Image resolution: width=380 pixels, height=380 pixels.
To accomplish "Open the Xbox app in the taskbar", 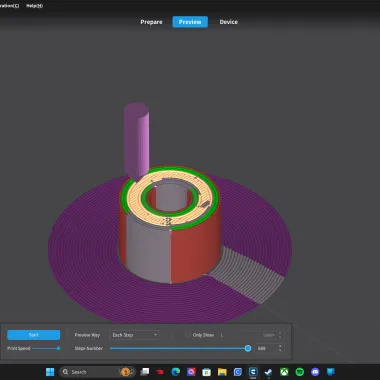I will (284, 372).
